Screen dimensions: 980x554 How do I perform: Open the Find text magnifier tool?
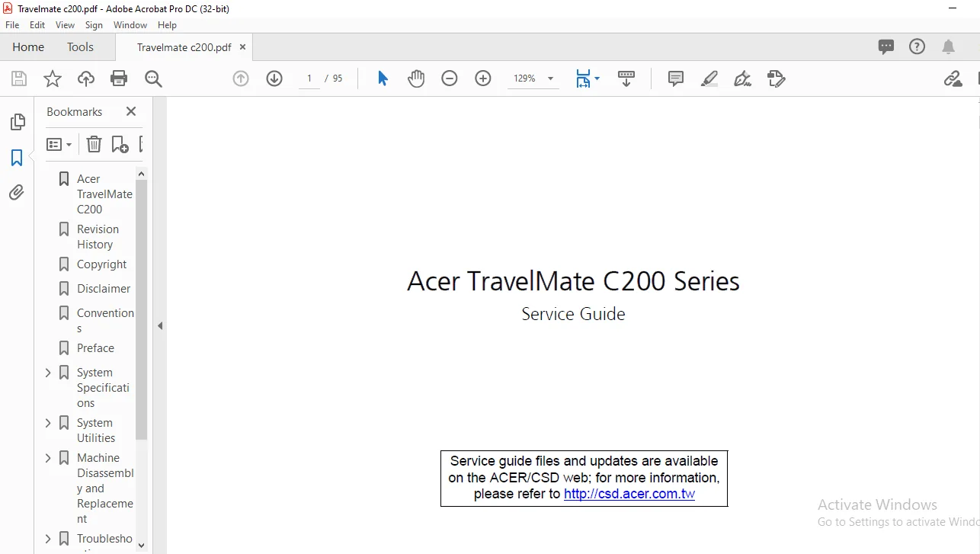(153, 78)
